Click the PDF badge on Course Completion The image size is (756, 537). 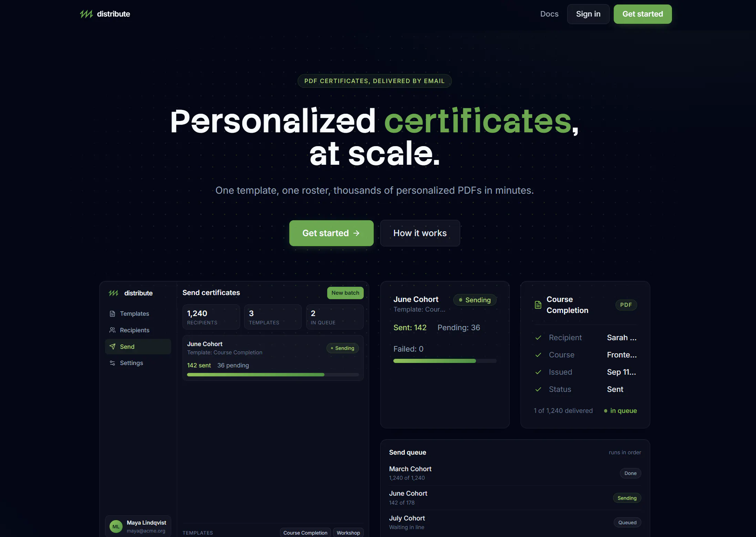point(626,305)
